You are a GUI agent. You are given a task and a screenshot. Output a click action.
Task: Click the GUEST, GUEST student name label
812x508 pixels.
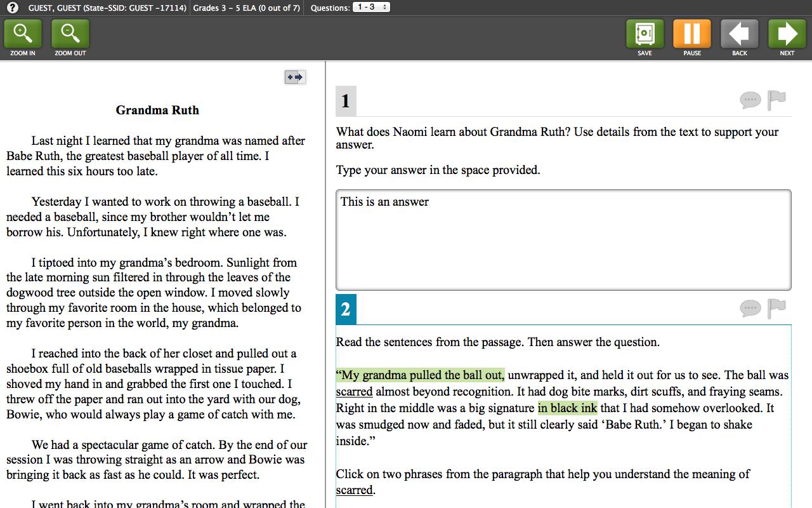(107, 8)
